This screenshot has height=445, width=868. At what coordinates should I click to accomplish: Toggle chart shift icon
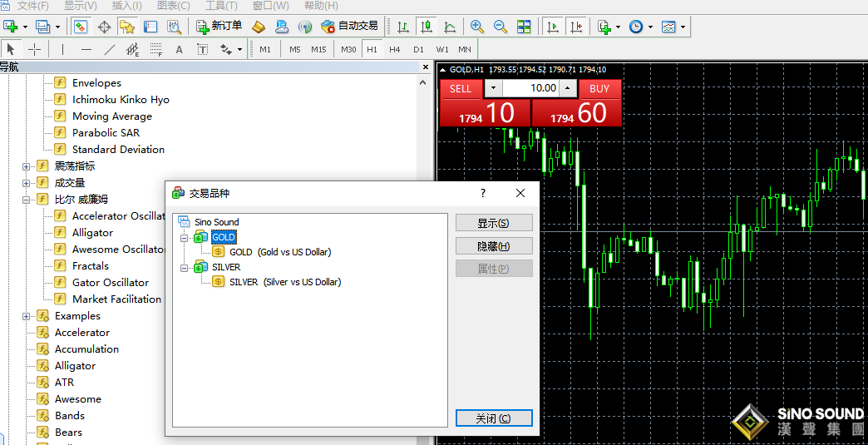(x=576, y=26)
